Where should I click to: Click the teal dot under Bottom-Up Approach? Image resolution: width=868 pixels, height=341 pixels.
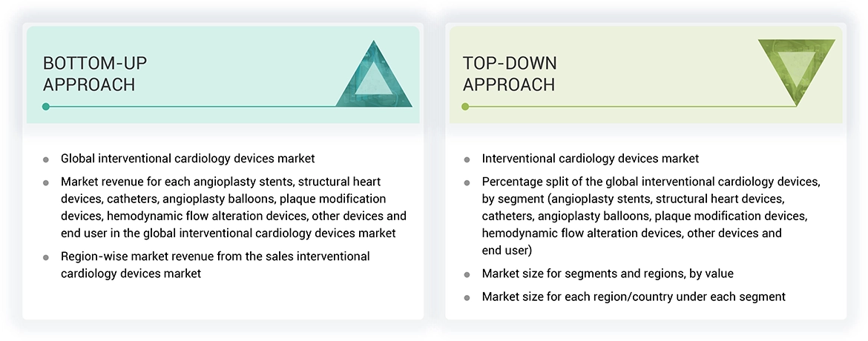46,107
